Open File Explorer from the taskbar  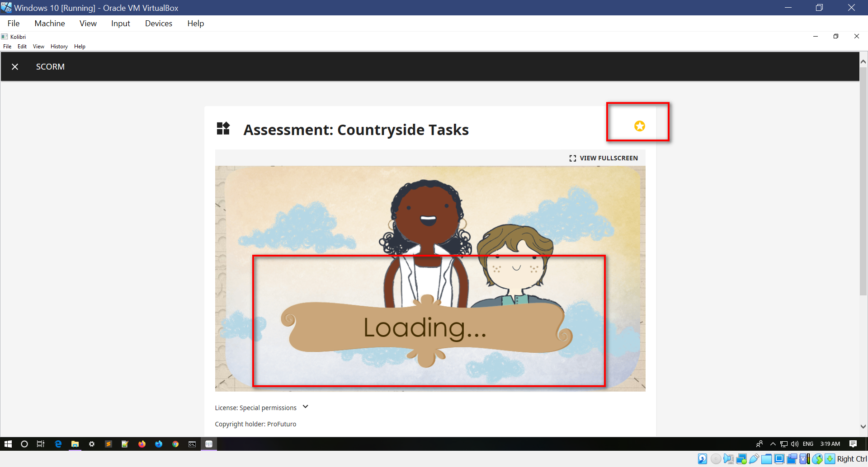(75, 444)
